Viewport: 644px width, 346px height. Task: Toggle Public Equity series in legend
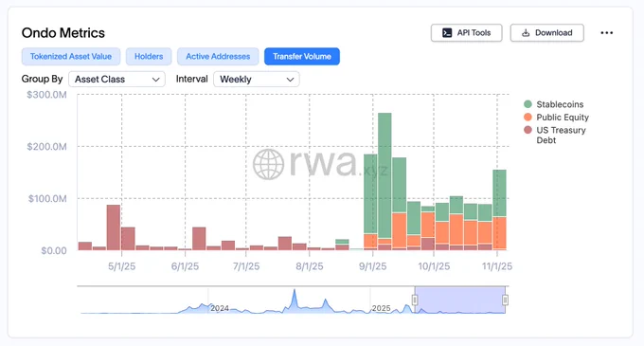click(x=556, y=118)
